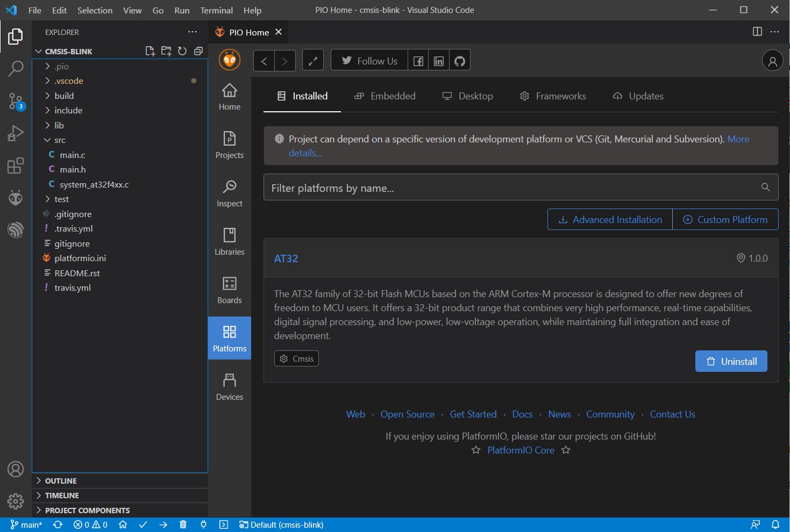Image resolution: width=790 pixels, height=532 pixels.
Task: Open Boards in PIO Home sidebar
Action: pos(230,290)
